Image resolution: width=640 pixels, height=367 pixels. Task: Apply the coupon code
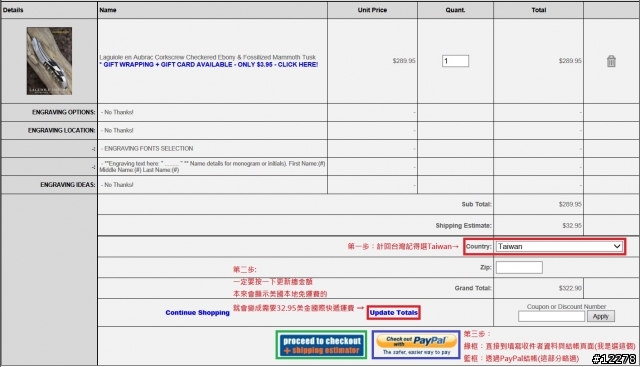pos(600,316)
